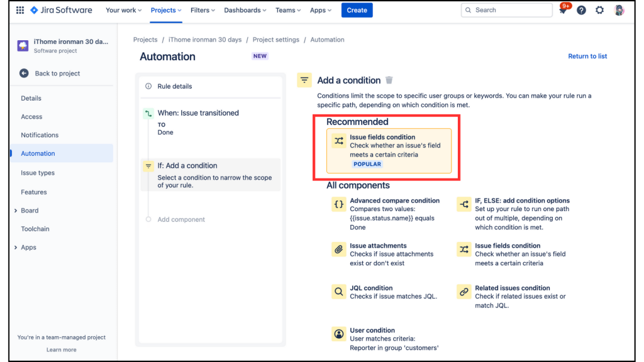
Task: Click the iThome ironman project avatar icon
Action: click(23, 45)
